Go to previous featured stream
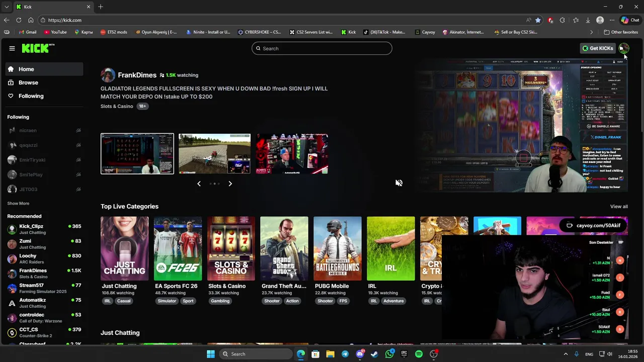644x362 pixels. (199, 184)
